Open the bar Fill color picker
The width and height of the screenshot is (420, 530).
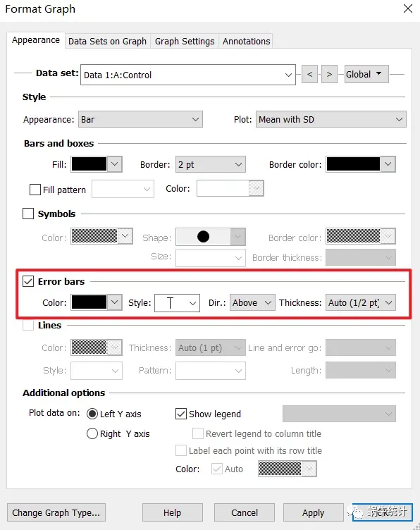tap(97, 164)
